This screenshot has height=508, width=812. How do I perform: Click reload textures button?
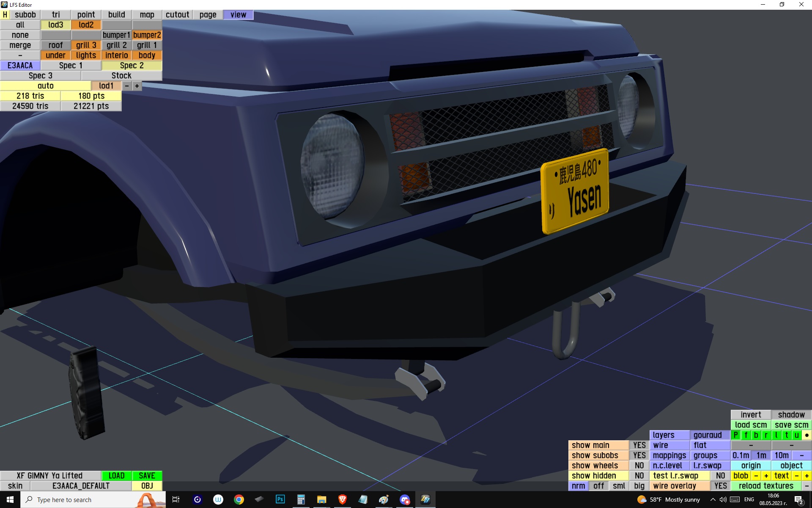pyautogui.click(x=765, y=486)
